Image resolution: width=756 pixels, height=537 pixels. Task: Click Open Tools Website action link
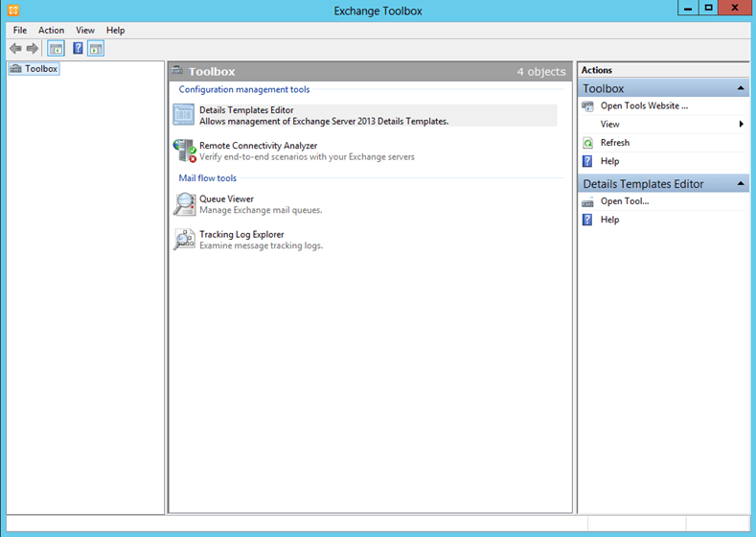pyautogui.click(x=644, y=105)
